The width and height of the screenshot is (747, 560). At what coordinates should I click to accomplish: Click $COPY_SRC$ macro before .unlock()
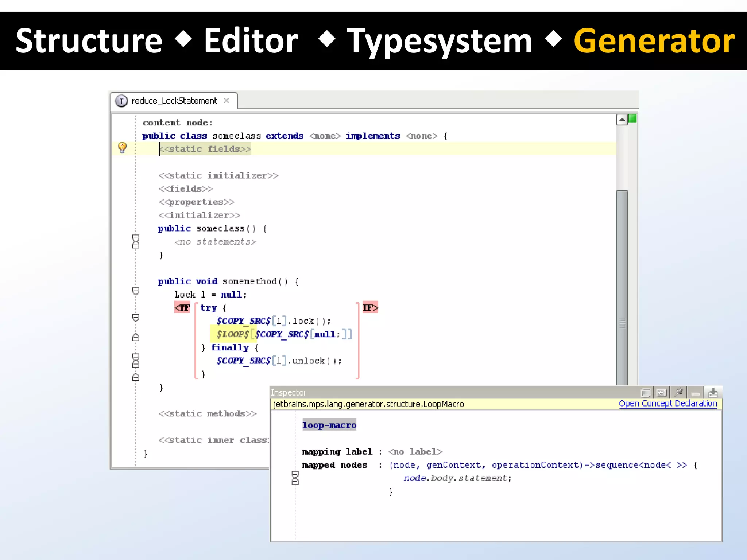point(244,361)
